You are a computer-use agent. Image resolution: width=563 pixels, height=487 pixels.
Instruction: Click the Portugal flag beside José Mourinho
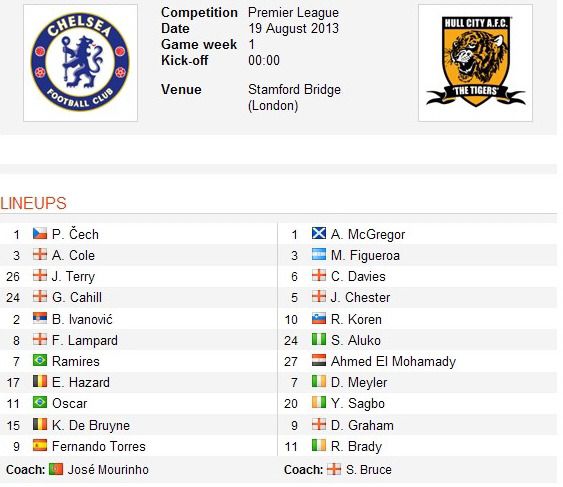tap(56, 469)
